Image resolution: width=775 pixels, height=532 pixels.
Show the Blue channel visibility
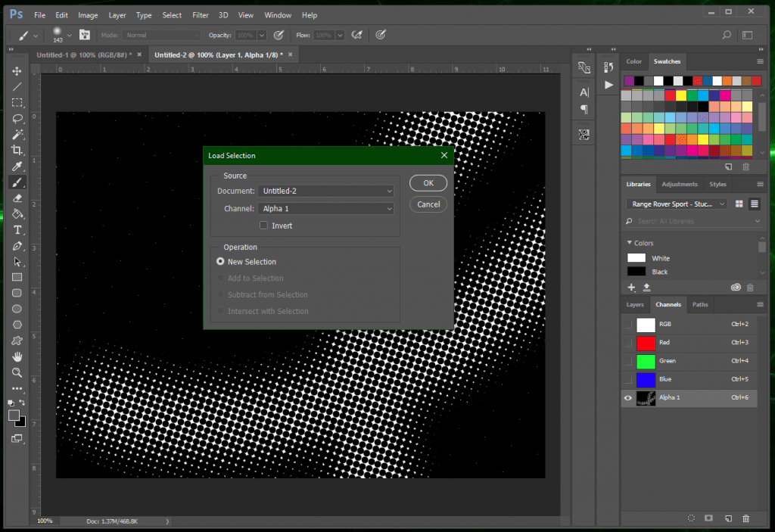pyautogui.click(x=627, y=379)
